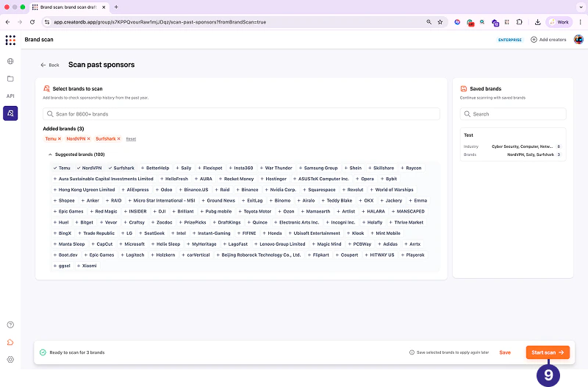Add HelloFresh suggested brand

174,179
